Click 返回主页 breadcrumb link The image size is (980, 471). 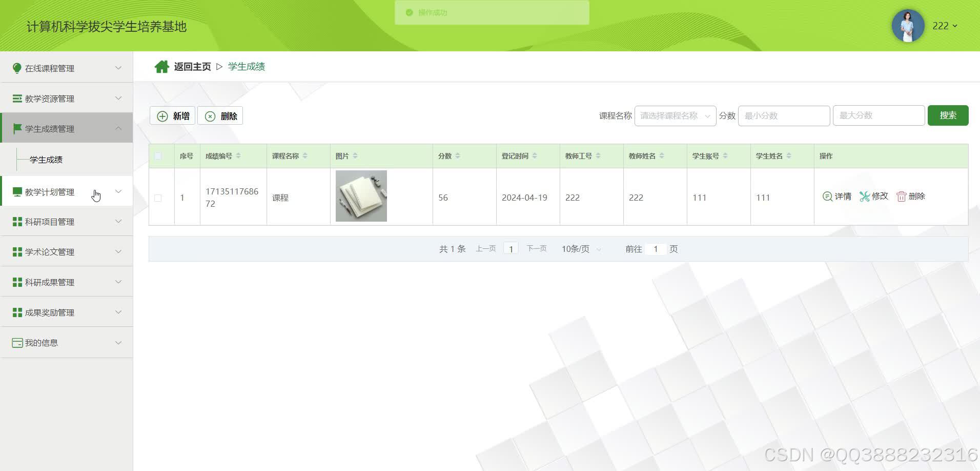192,67
